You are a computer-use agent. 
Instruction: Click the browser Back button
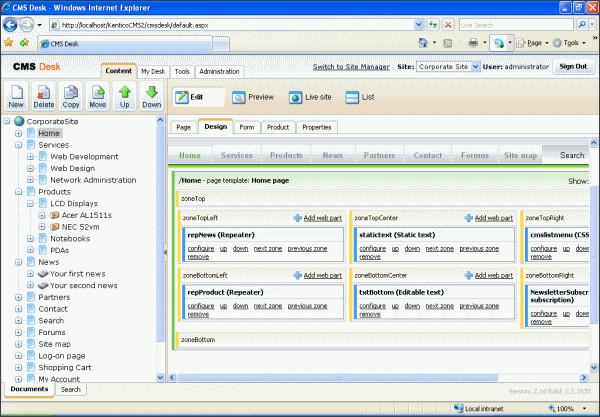10,25
